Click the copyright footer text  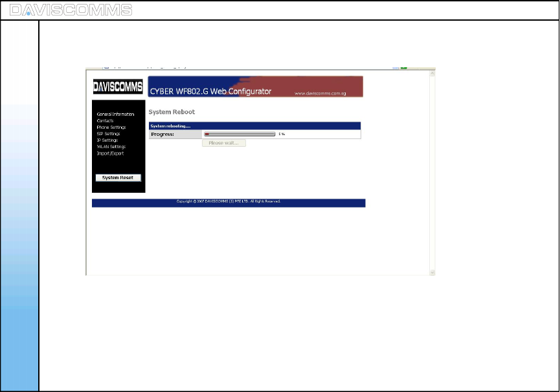pyautogui.click(x=229, y=201)
